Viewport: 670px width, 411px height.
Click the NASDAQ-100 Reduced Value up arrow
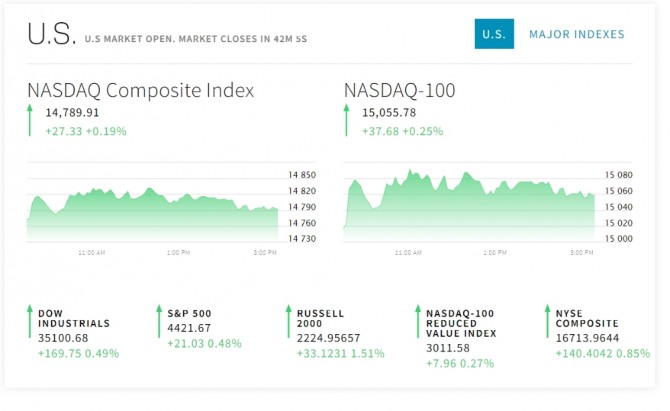point(416,323)
